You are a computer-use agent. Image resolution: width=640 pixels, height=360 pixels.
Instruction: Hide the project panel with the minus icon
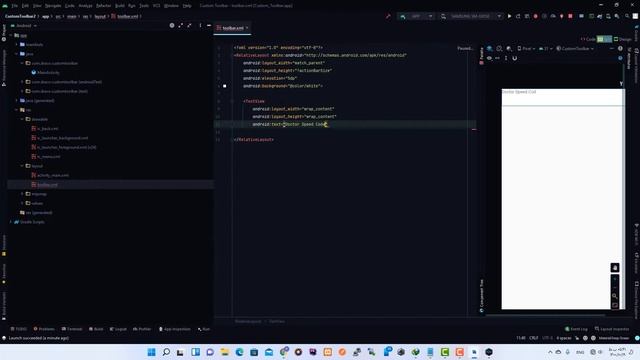coord(209,25)
